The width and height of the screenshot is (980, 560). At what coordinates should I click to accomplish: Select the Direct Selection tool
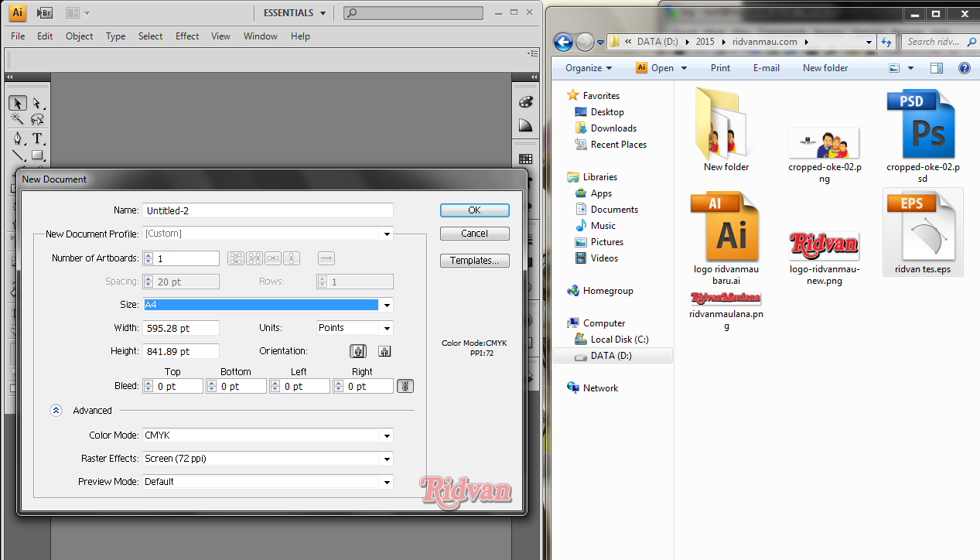coord(36,103)
